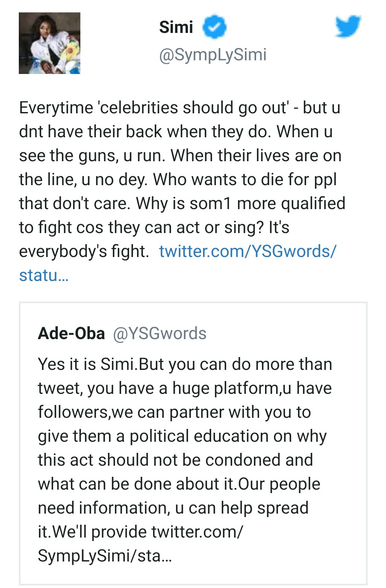This screenshot has height=588, width=386.
Task: Click the "Ade-Oba" name in quoted tweet
Action: (x=71, y=333)
